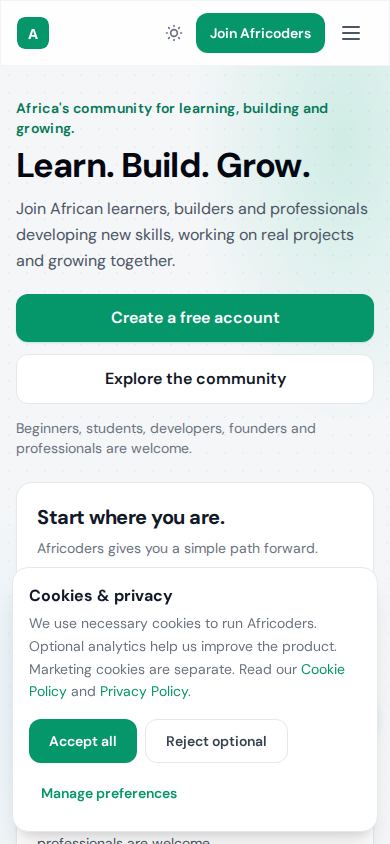390x844 pixels.
Task: Click the Join African learners paragraph
Action: [x=192, y=235]
